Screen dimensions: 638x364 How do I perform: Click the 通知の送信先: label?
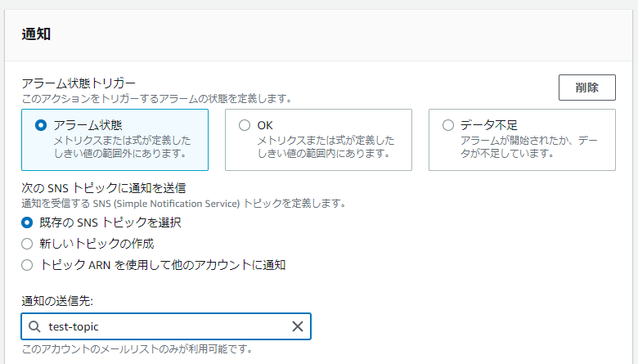[x=57, y=301]
